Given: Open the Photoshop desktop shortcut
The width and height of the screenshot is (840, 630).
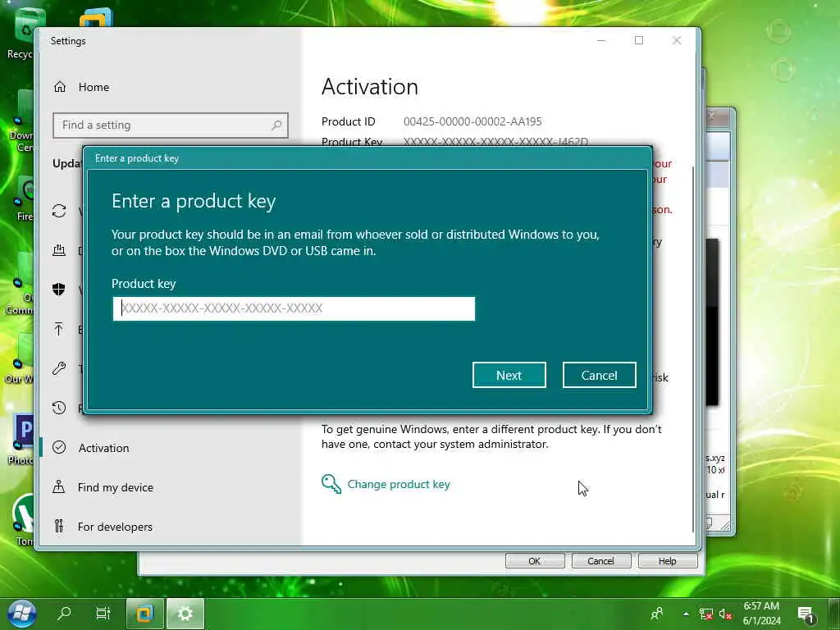Looking at the screenshot, I should click(x=21, y=440).
